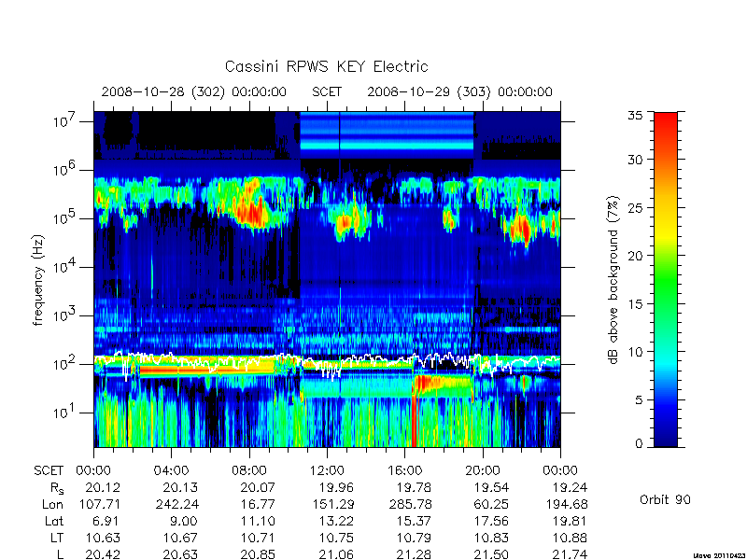The image size is (747, 560).
Task: Click the color bar tick label "15"
Action: point(635,304)
